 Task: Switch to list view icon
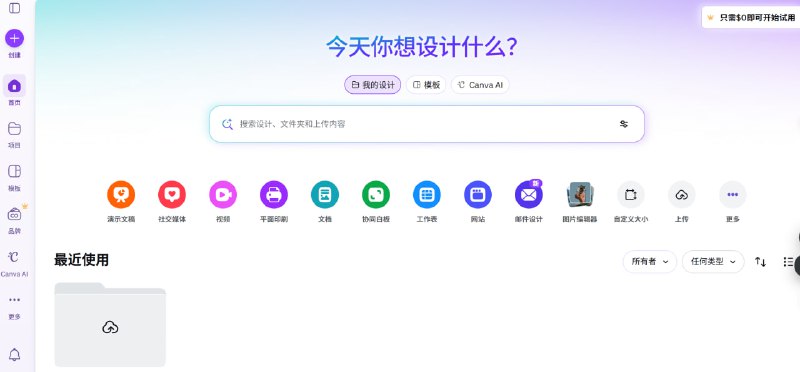point(788,262)
